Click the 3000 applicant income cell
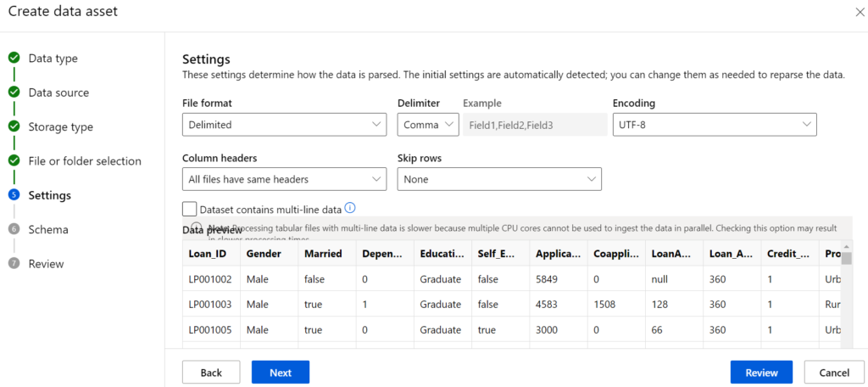This screenshot has height=387, width=868. pyautogui.click(x=559, y=330)
